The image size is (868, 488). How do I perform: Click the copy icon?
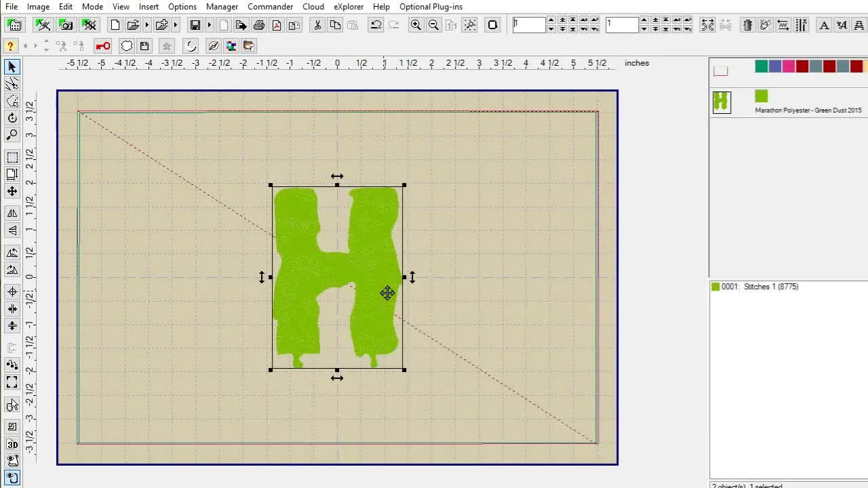pos(335,25)
